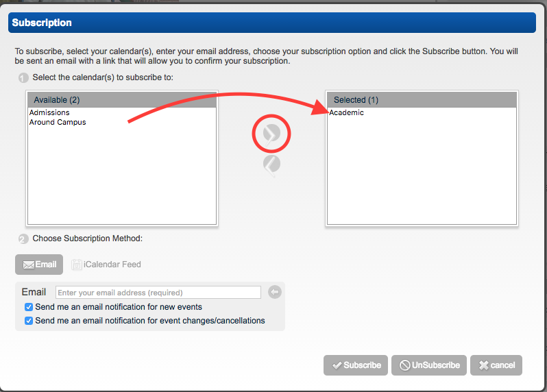Toggle new events email notification checkbox

[29, 307]
